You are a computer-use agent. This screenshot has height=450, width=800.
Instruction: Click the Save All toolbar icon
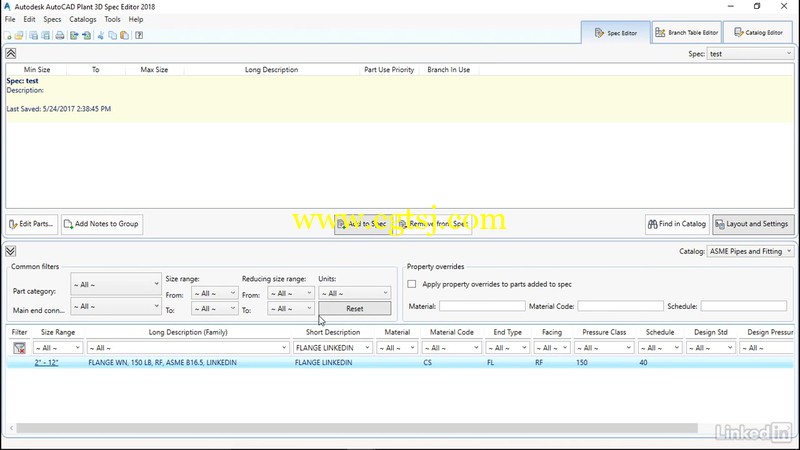46,35
